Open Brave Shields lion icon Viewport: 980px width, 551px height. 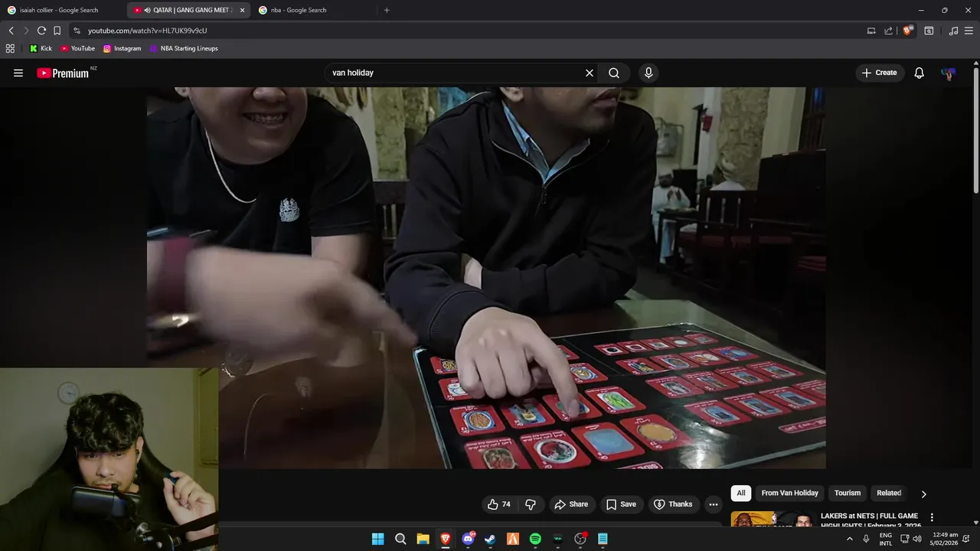coord(908,31)
